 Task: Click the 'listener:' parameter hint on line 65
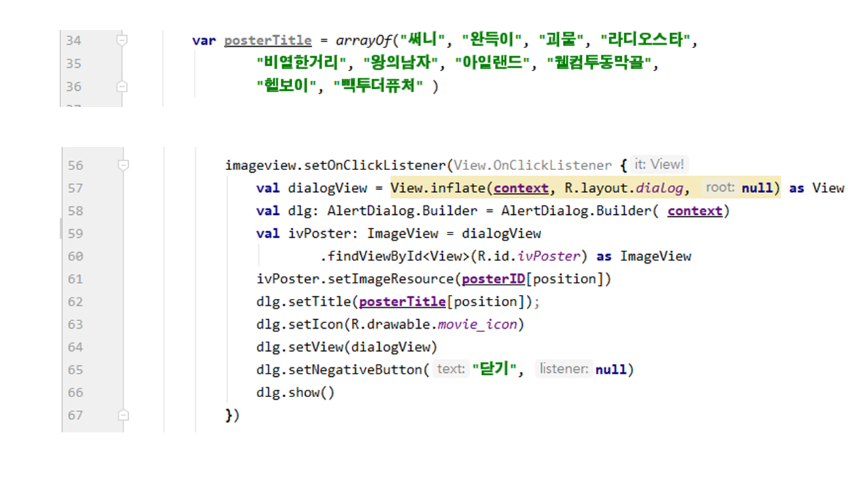coord(564,369)
